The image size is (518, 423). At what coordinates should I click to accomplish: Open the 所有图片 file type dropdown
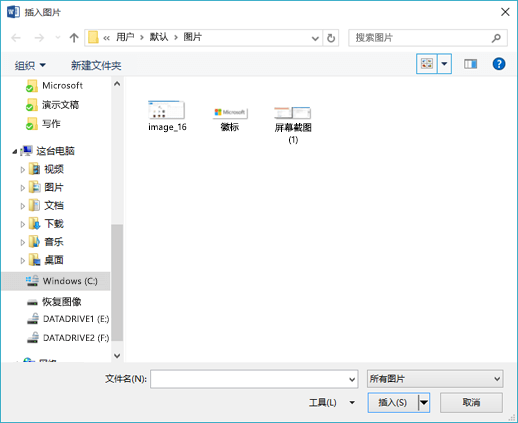pyautogui.click(x=435, y=379)
